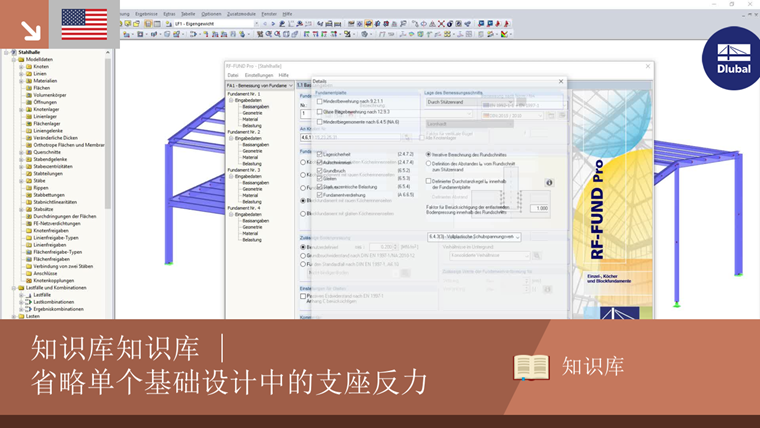Click the Knotenkopplungen folder icon
Viewport: 760px width, 428px height.
click(x=29, y=280)
